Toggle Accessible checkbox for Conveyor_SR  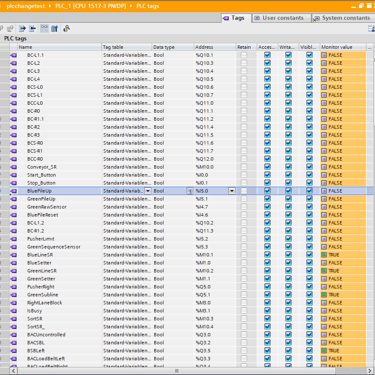point(267,167)
